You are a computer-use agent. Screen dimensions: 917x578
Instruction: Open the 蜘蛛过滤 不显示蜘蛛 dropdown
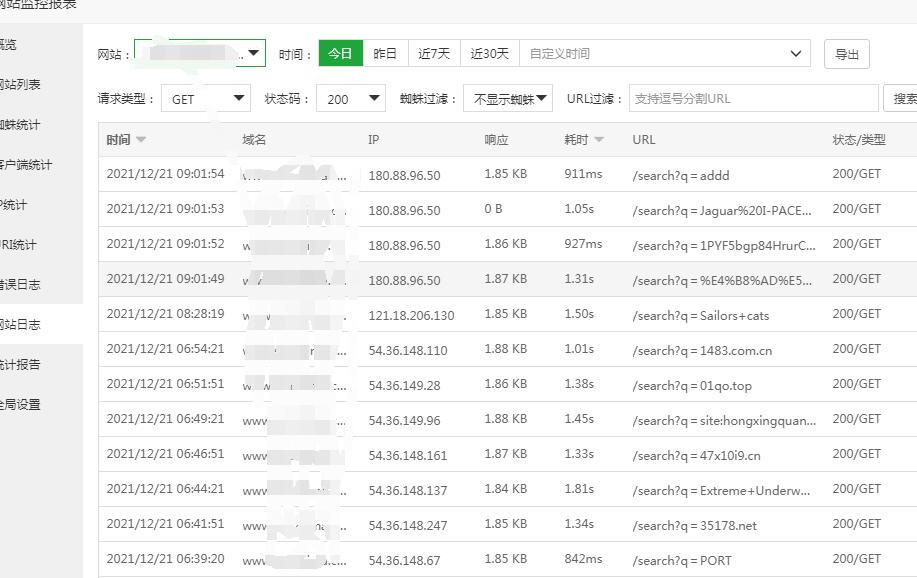point(508,98)
